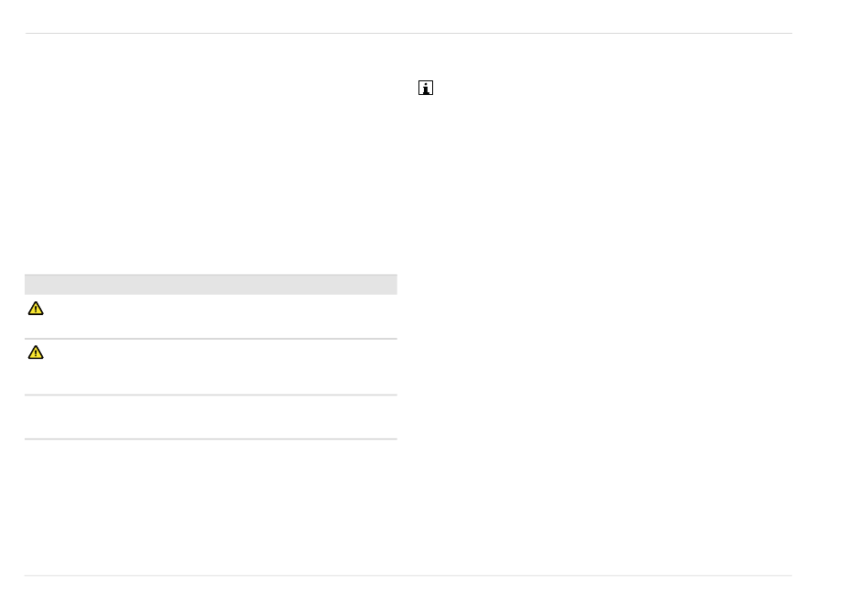868x600 pixels.
Task: Click the divider line under the lower warning row
Action: pos(210,395)
